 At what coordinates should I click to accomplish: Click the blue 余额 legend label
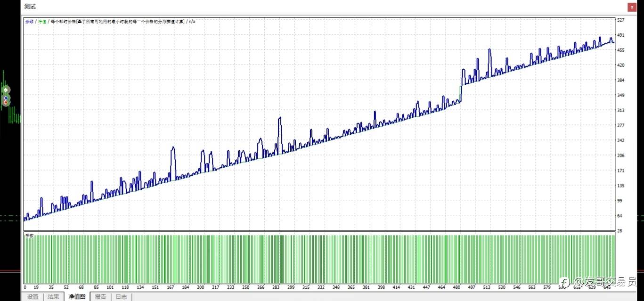(29, 22)
